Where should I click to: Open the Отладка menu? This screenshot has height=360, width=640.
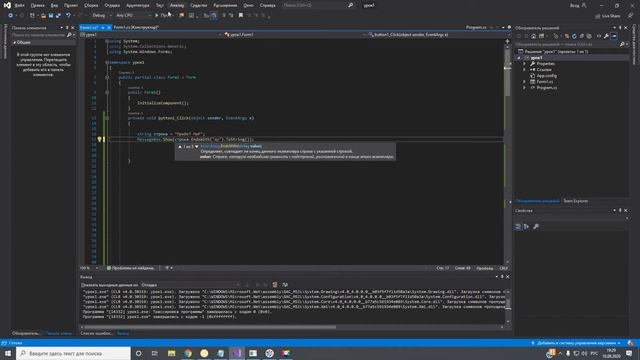[112, 6]
